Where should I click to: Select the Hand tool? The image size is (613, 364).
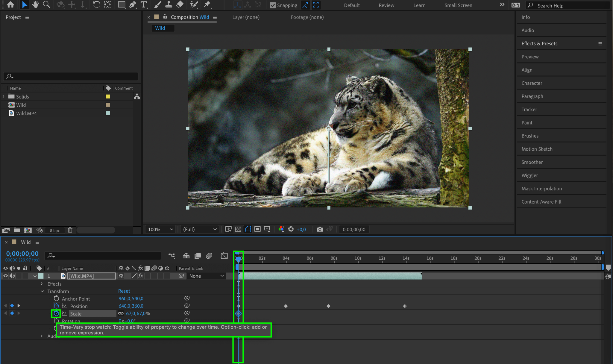[36, 4]
